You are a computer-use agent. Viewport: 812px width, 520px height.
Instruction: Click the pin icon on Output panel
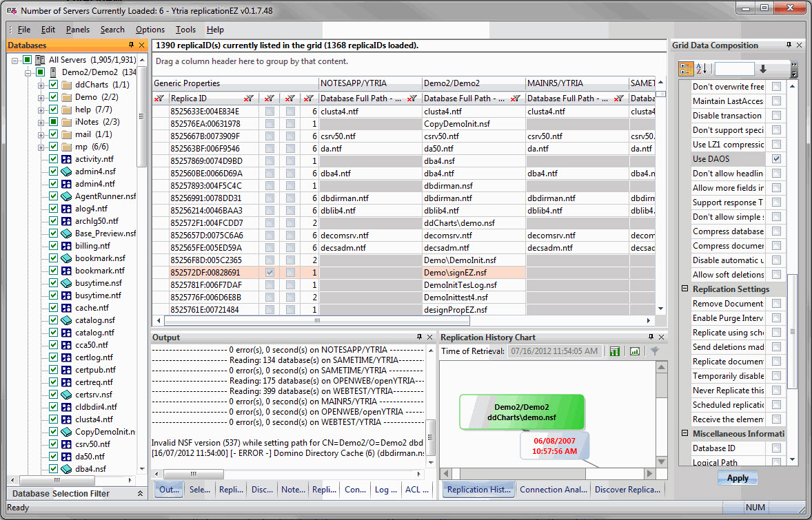(x=420, y=337)
